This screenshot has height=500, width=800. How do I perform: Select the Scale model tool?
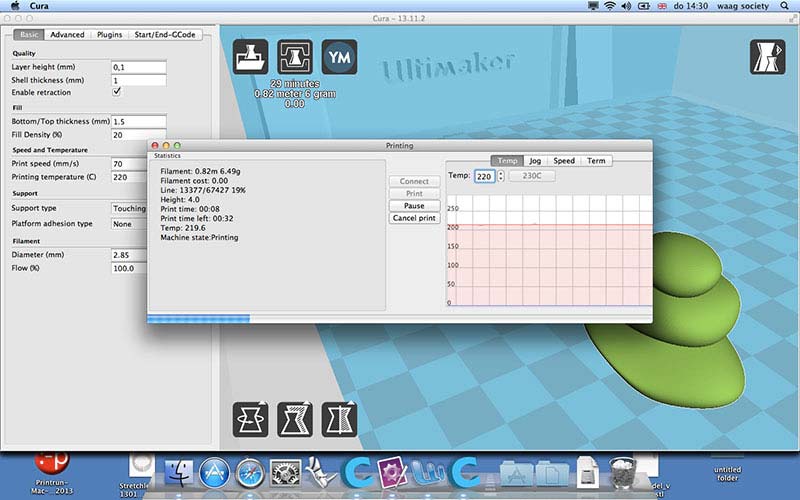click(295, 419)
